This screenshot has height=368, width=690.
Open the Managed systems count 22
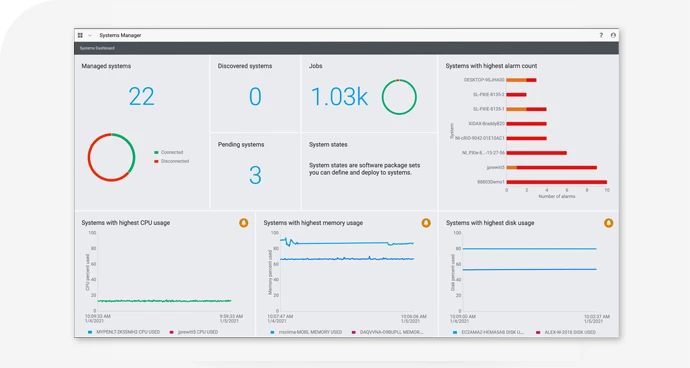(142, 96)
